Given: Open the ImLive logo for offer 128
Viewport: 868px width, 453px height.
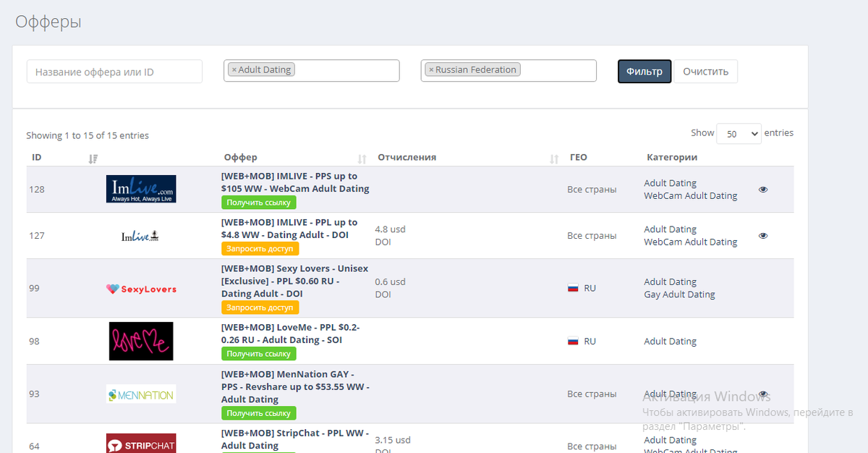Looking at the screenshot, I should 141,189.
